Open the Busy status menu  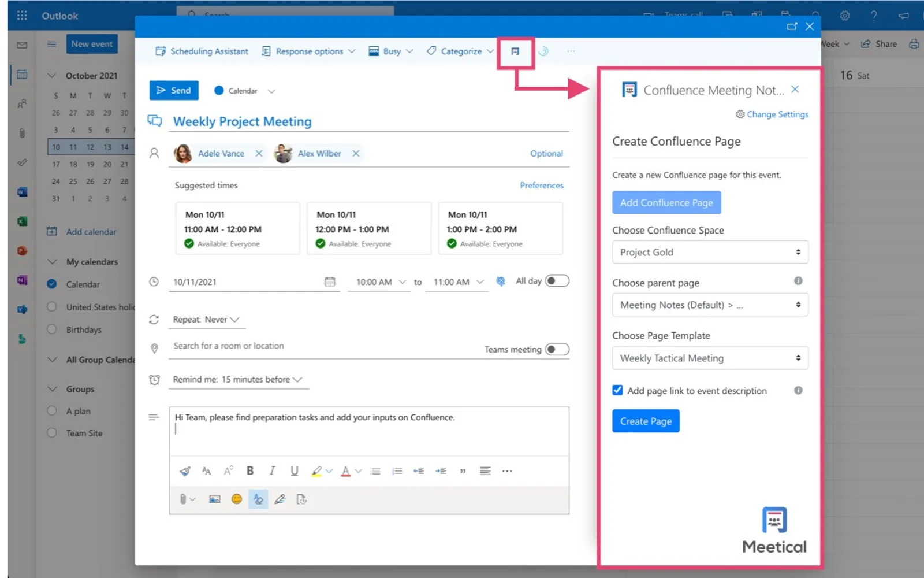[391, 51]
